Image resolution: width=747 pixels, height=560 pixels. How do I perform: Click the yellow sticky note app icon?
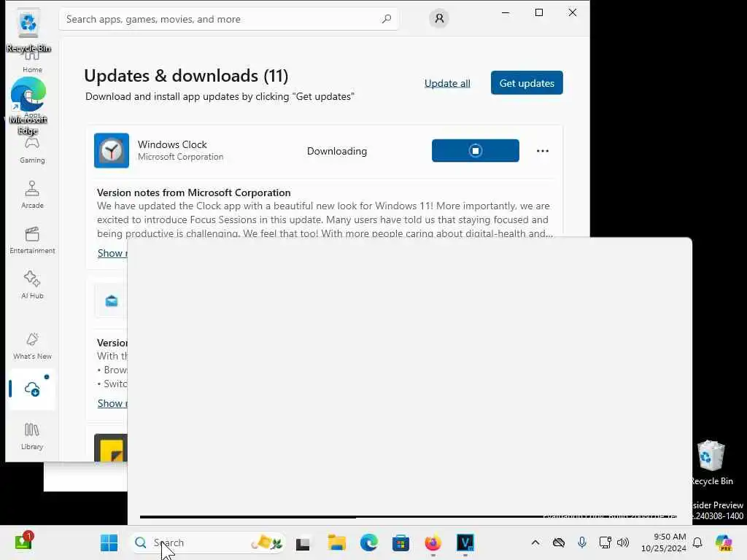point(111,448)
